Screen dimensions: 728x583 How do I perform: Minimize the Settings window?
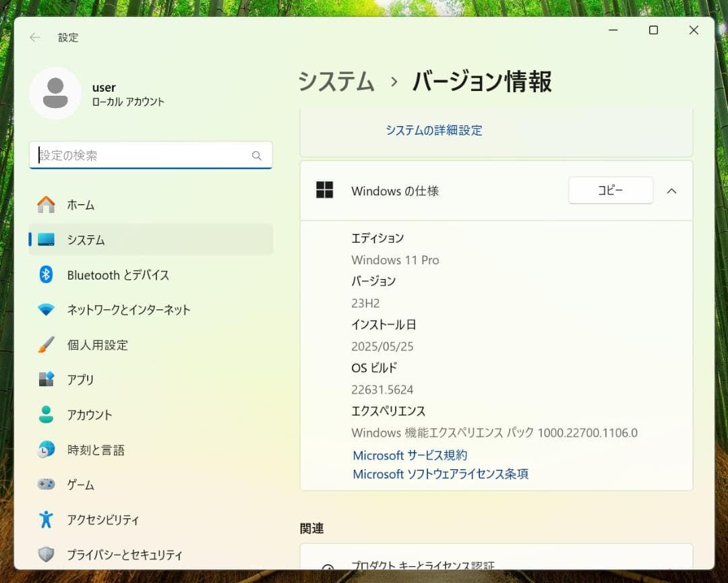point(613,30)
